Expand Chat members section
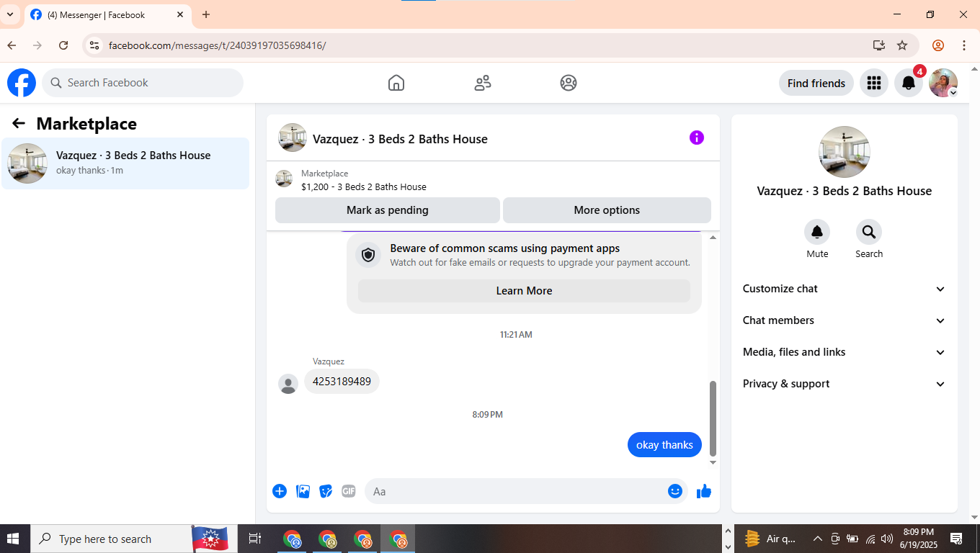The height and width of the screenshot is (553, 980). 845,320
